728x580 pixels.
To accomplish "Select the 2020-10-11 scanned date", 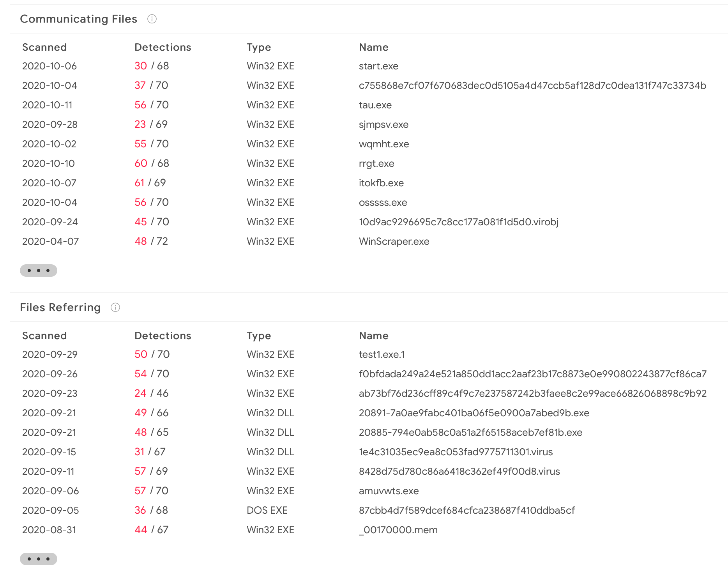I will 47,105.
